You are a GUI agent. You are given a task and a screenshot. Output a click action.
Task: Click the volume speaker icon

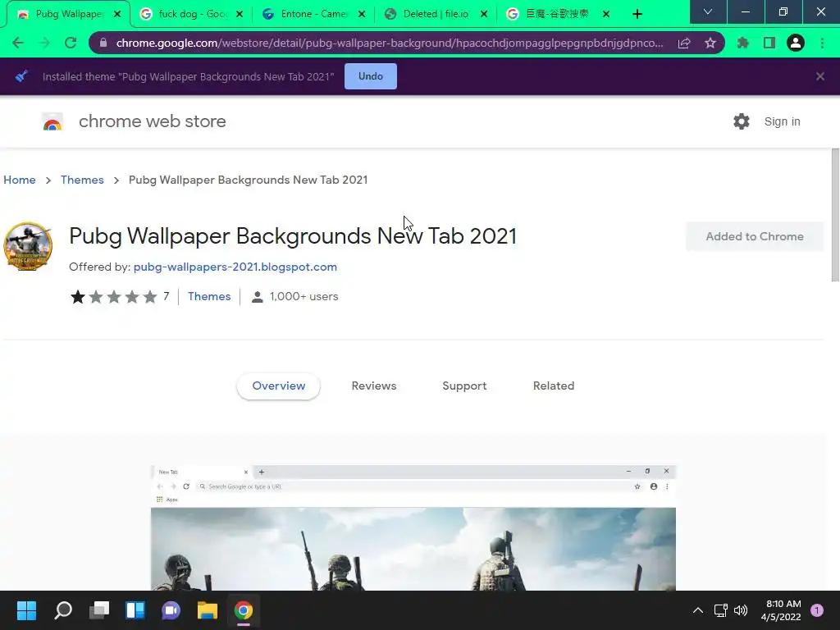[741, 610]
